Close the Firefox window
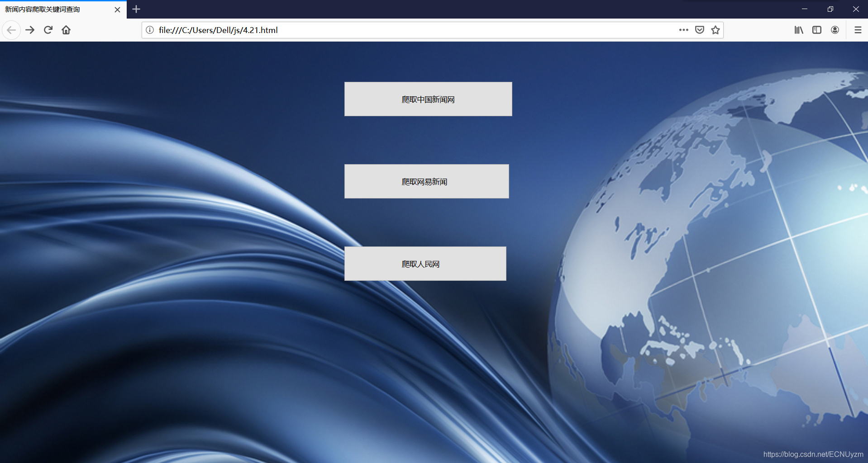 (856, 9)
